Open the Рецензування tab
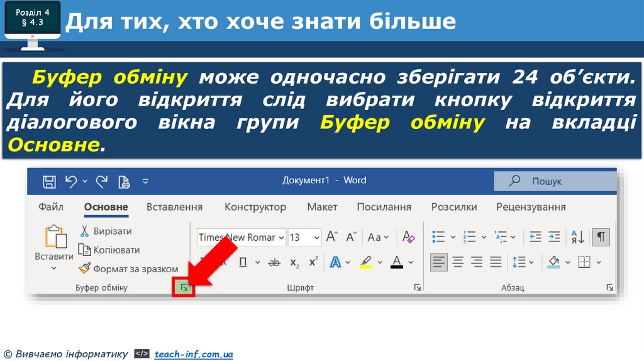This screenshot has width=644, height=361. coord(531,207)
